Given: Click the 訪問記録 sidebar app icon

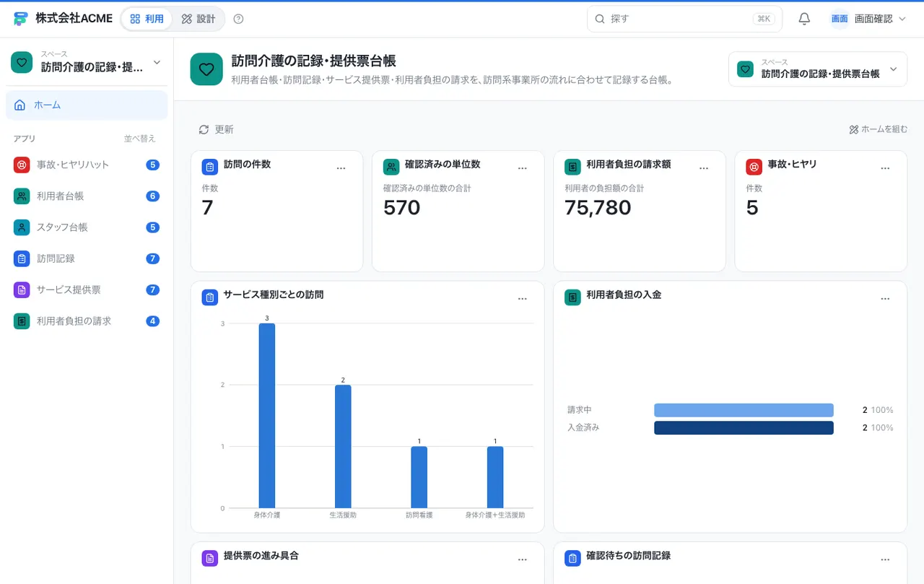Looking at the screenshot, I should 22,258.
